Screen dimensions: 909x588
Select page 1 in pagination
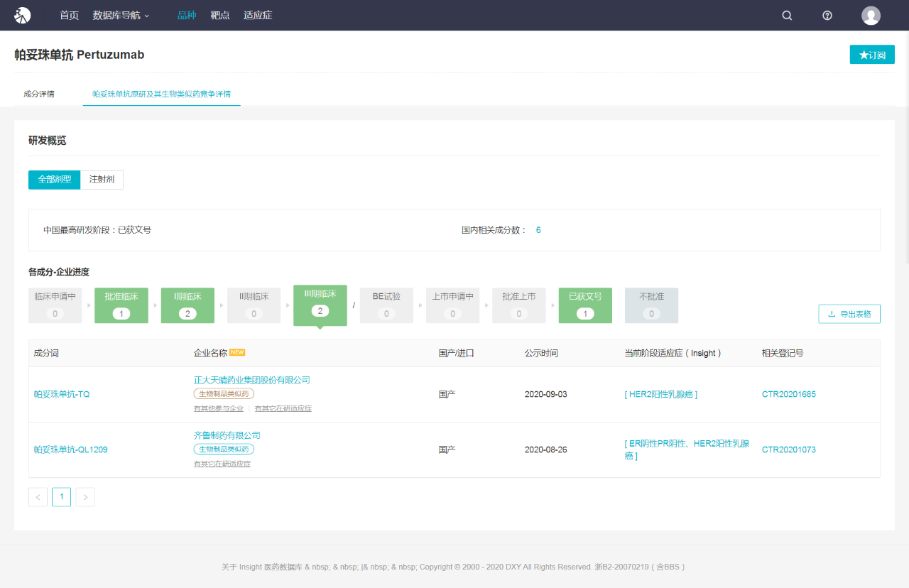pyautogui.click(x=61, y=497)
